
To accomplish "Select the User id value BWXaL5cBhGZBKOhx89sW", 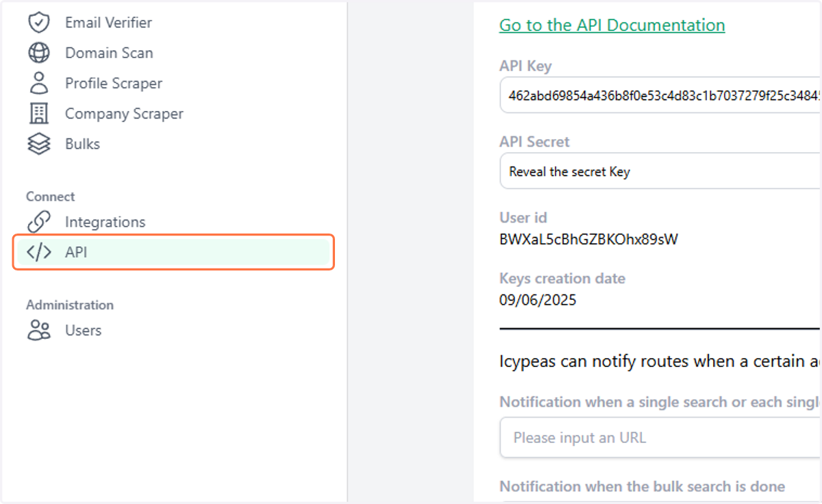I will point(588,240).
